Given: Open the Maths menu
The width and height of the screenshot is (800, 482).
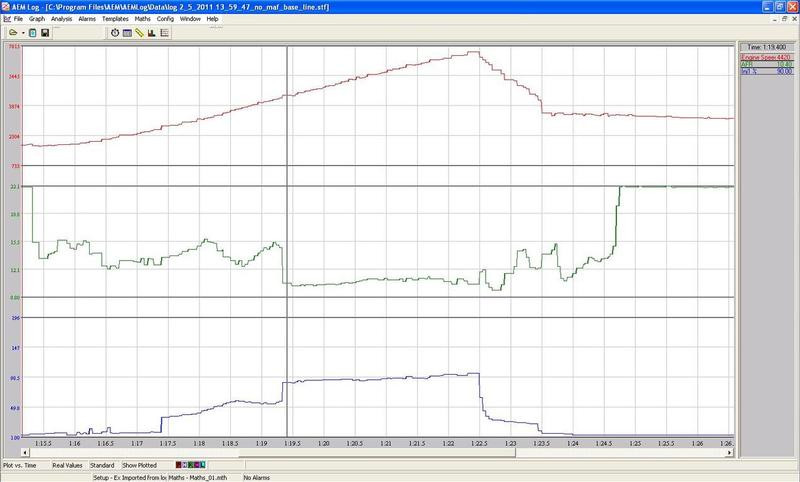Looking at the screenshot, I should click(x=142, y=19).
